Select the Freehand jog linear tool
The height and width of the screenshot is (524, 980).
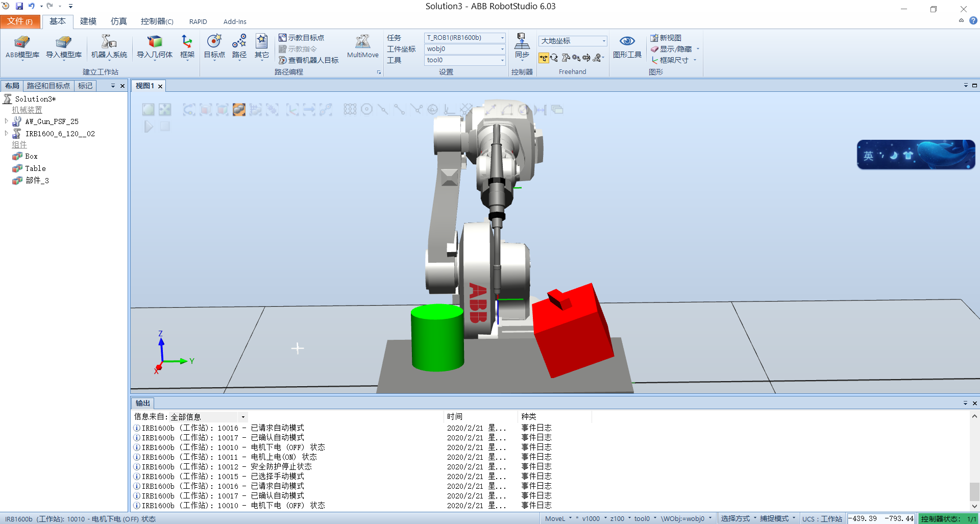pos(576,58)
